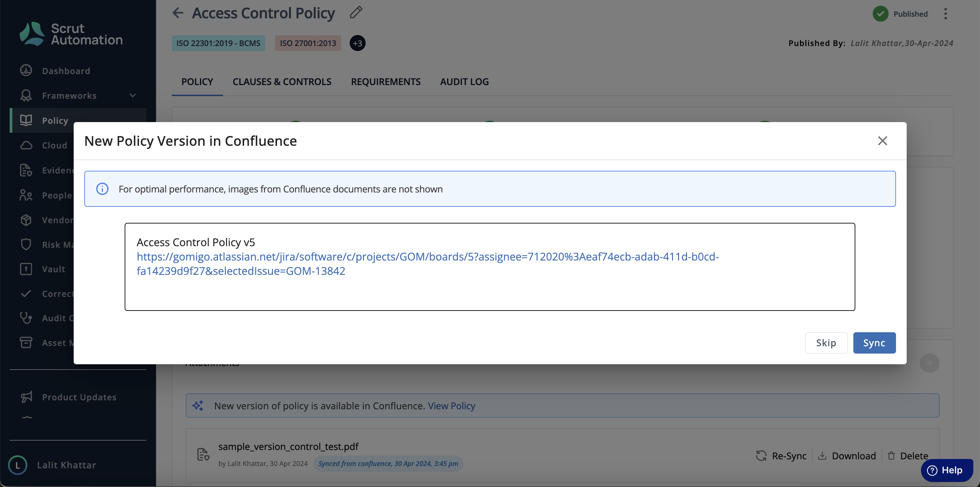This screenshot has width=980, height=487.
Task: Click the Audit stethoscope icon in sidebar
Action: point(26,318)
